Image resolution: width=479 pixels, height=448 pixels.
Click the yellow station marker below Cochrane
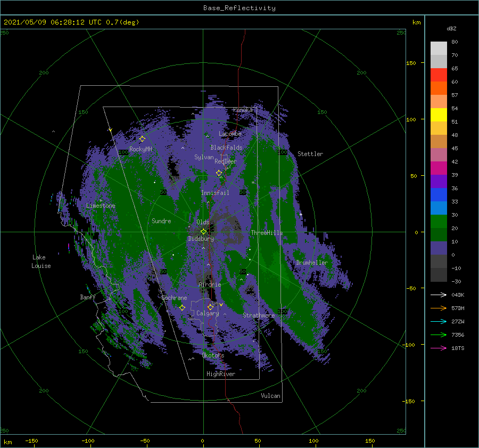coord(182,307)
